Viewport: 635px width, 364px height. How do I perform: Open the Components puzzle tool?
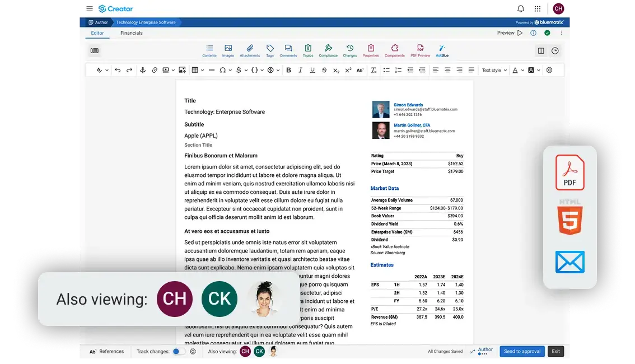pyautogui.click(x=394, y=50)
